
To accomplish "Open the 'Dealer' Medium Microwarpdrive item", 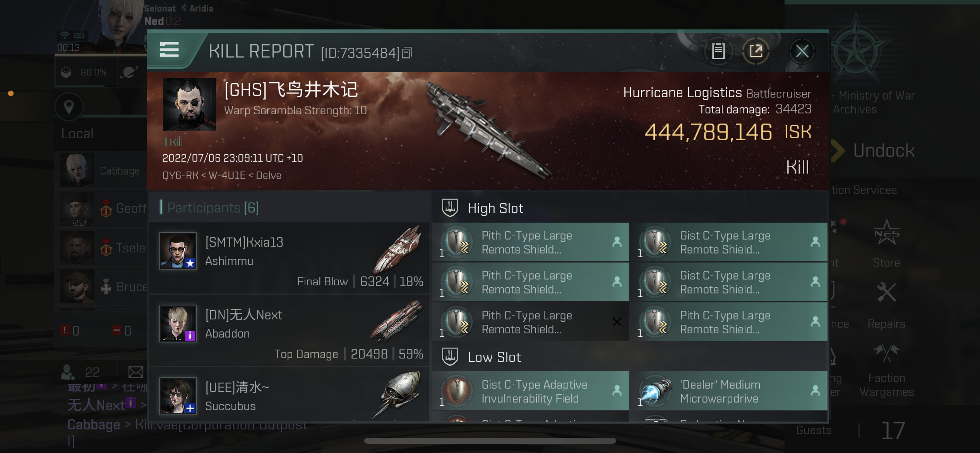I will (x=728, y=391).
